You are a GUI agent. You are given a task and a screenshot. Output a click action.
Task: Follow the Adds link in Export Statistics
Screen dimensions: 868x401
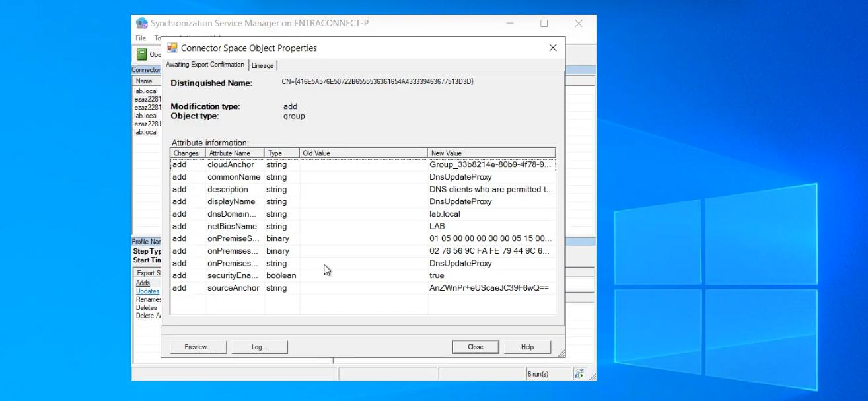pos(143,283)
